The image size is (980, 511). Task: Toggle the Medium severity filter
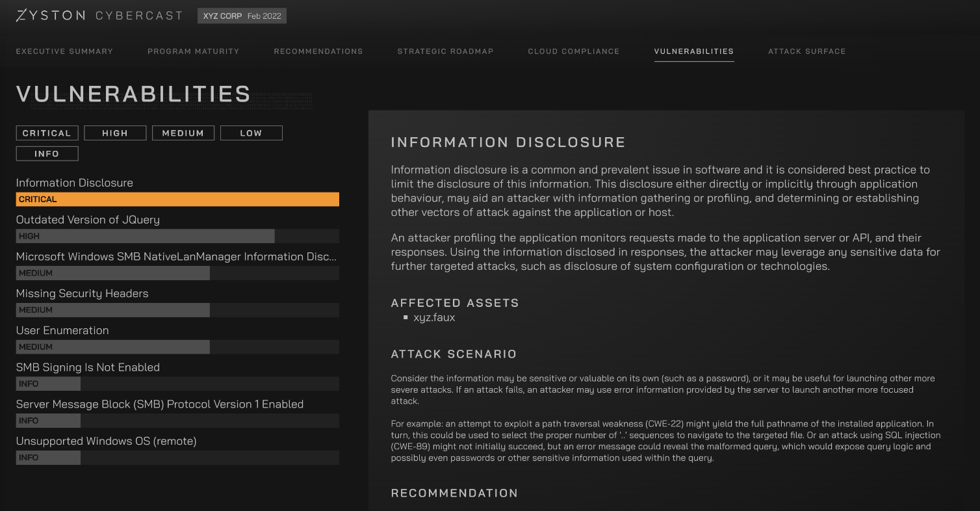tap(183, 133)
